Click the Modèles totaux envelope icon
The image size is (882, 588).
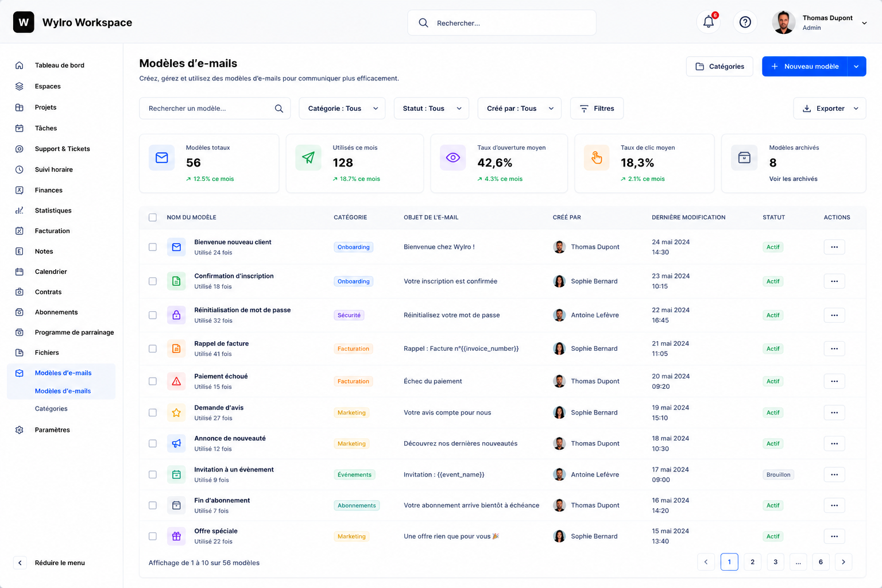tap(162, 157)
